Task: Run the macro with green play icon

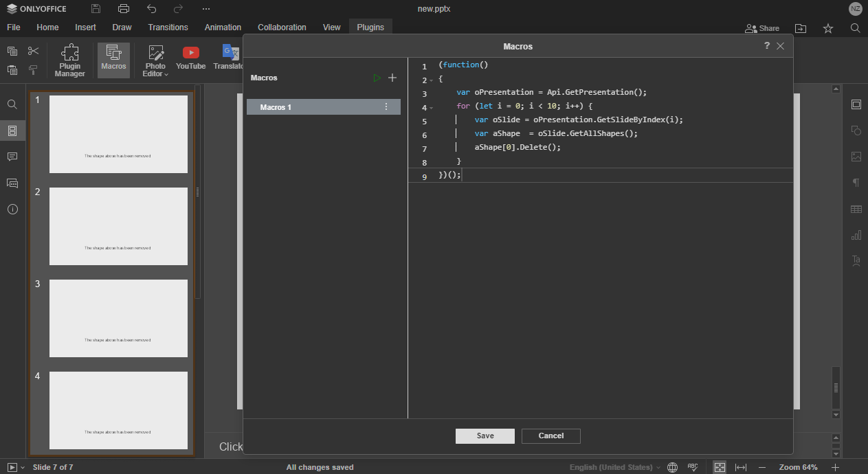Action: coord(377,78)
